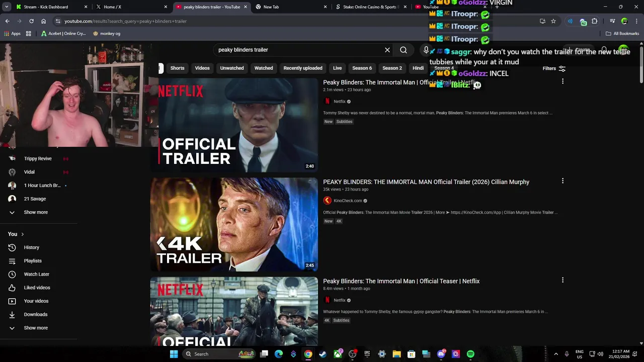644x362 pixels.
Task: Show hidden system tray icons chevron
Action: (556, 354)
